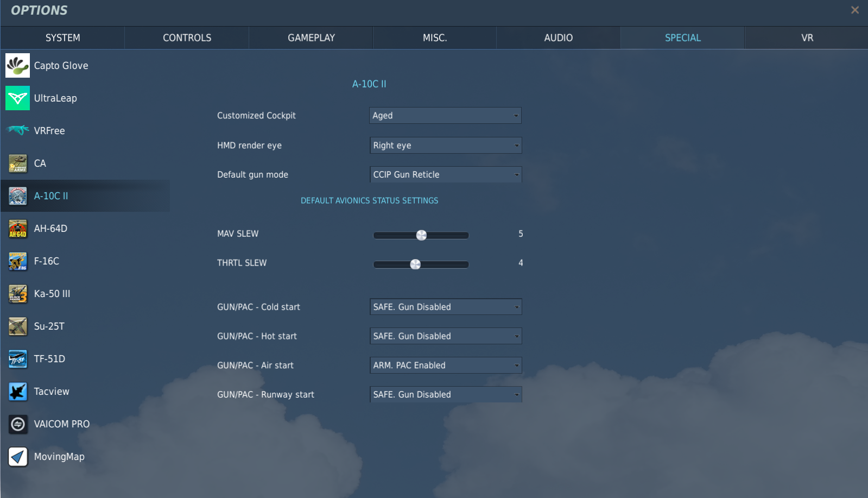Image resolution: width=868 pixels, height=498 pixels.
Task: Click the Ka-50 III module icon
Action: [x=18, y=294]
